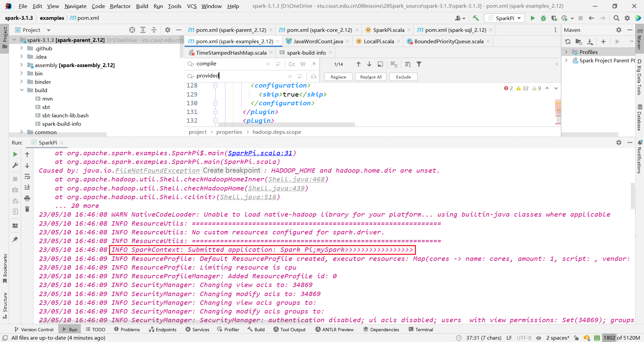Expand all nodes in Project panel

point(143,30)
